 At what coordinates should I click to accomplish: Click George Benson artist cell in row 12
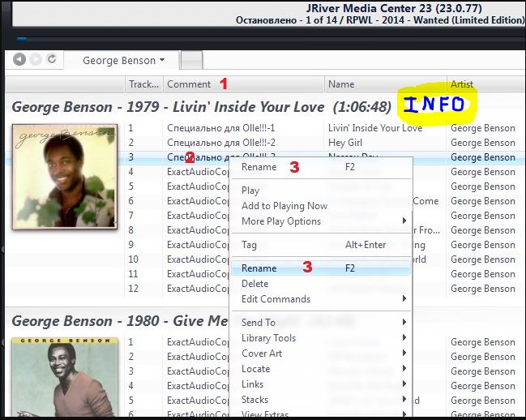(483, 289)
